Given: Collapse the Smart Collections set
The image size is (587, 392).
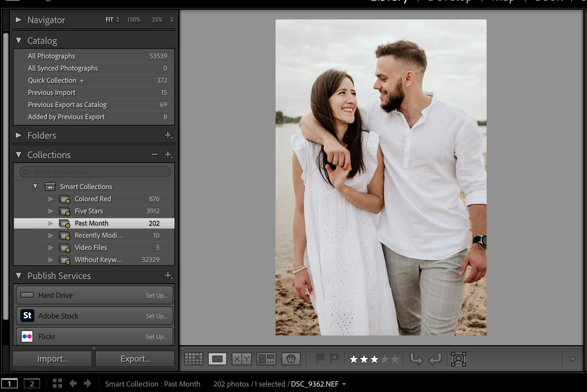Looking at the screenshot, I should click(x=35, y=186).
